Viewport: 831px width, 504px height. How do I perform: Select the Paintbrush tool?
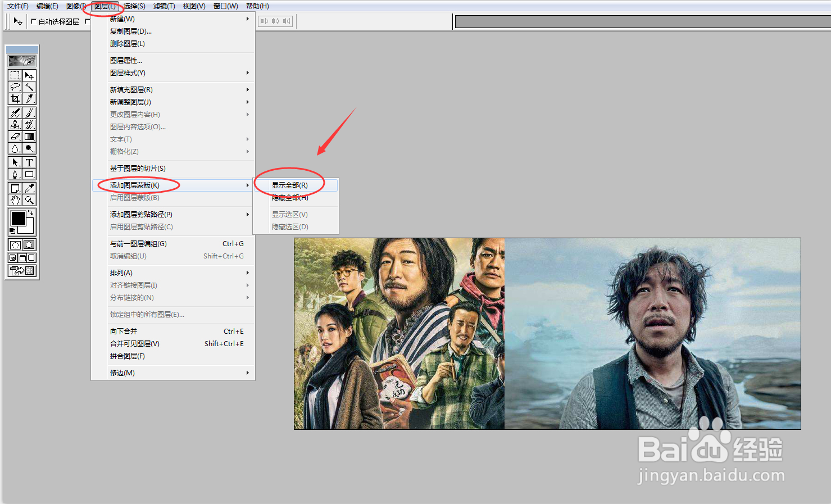pyautogui.click(x=29, y=113)
